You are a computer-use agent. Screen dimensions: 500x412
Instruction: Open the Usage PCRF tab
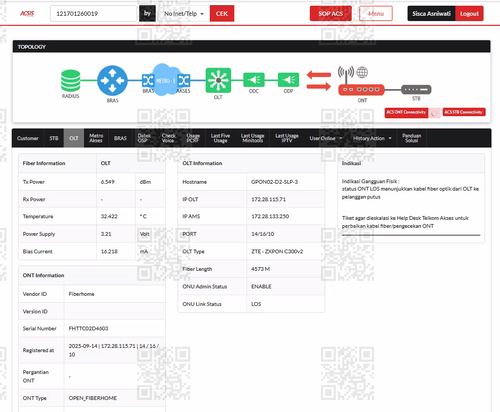click(x=193, y=138)
